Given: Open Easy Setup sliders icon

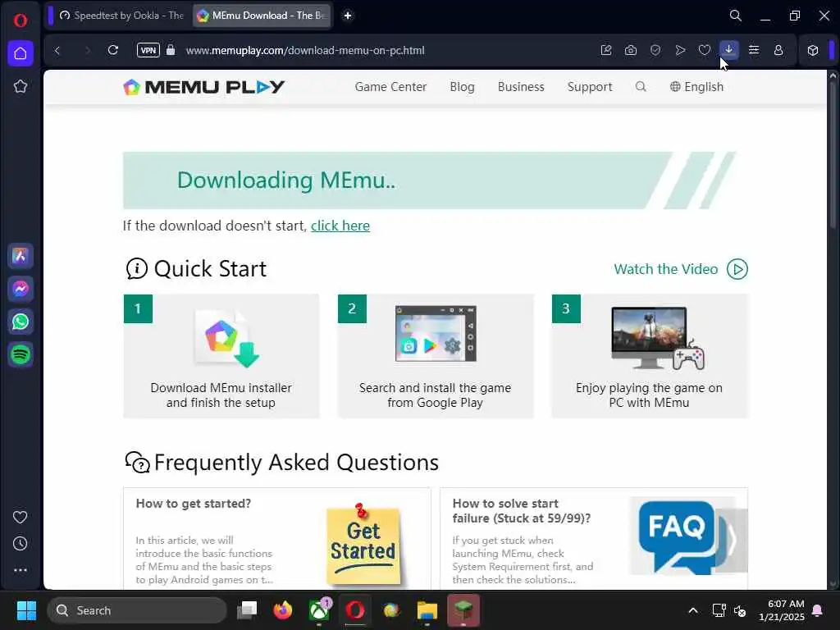Looking at the screenshot, I should [754, 50].
